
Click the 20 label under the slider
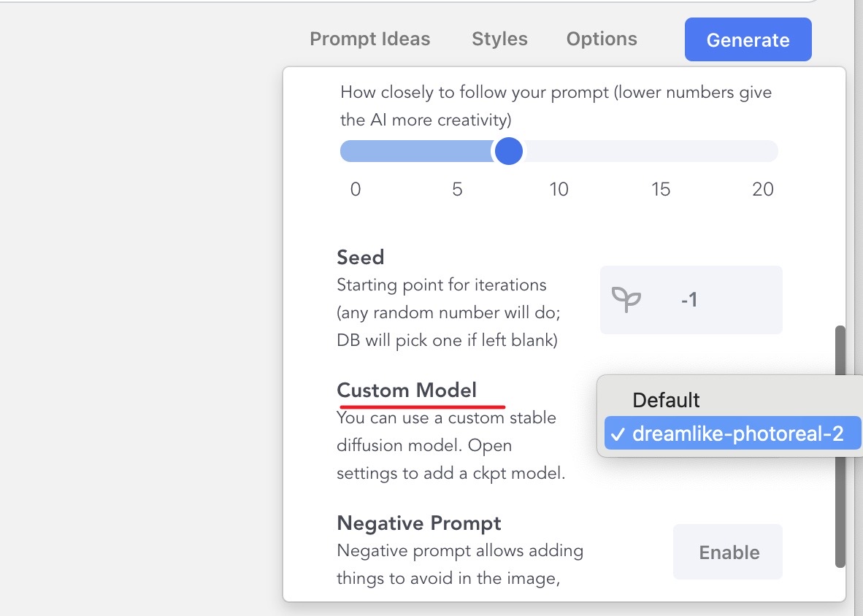(762, 190)
